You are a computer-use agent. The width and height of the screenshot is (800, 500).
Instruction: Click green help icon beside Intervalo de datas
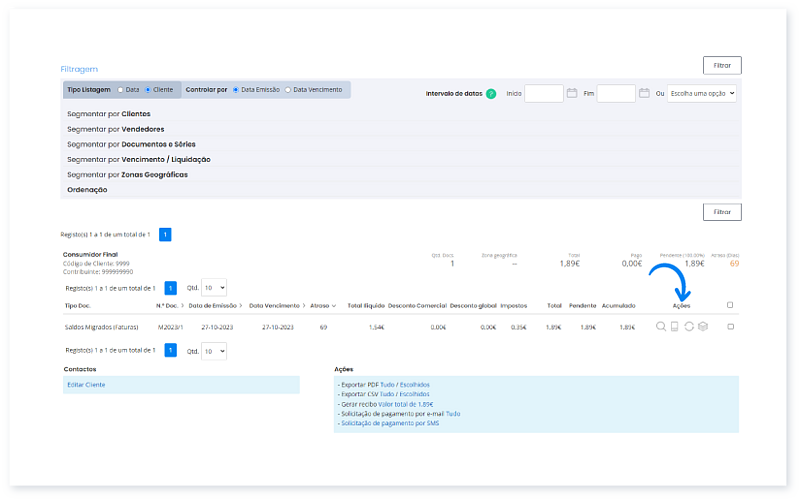[x=491, y=93]
